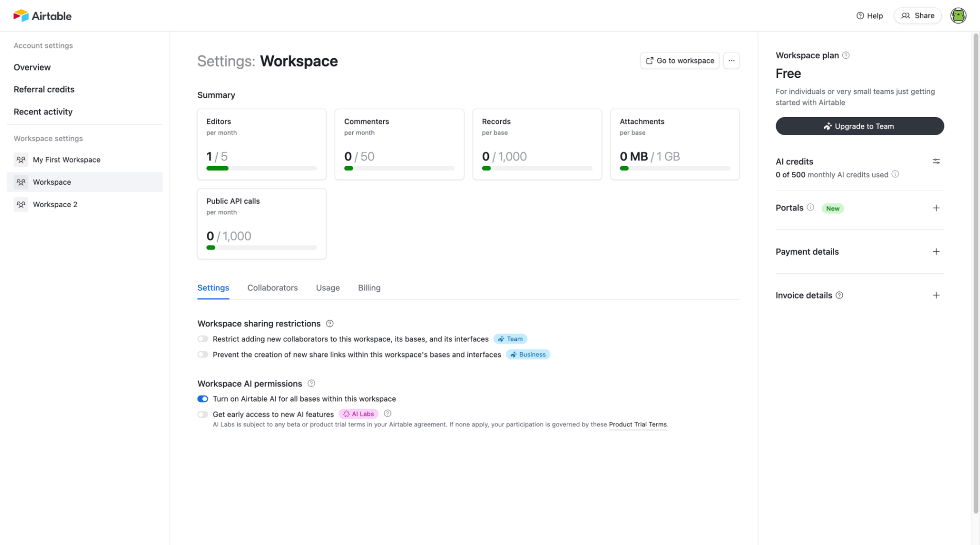The height and width of the screenshot is (545, 980).
Task: Click the Editors progress bar
Action: tap(262, 168)
